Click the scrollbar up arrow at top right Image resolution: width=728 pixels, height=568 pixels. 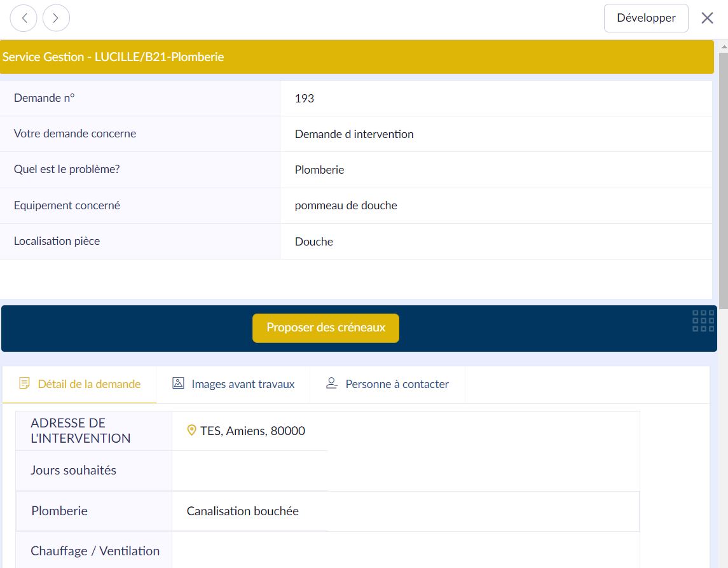(x=723, y=46)
